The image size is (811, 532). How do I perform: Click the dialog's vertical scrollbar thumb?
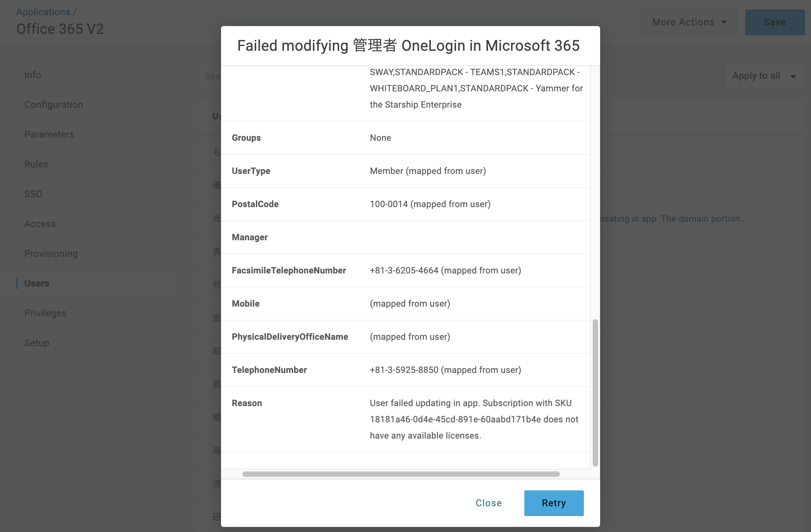[x=595, y=392]
